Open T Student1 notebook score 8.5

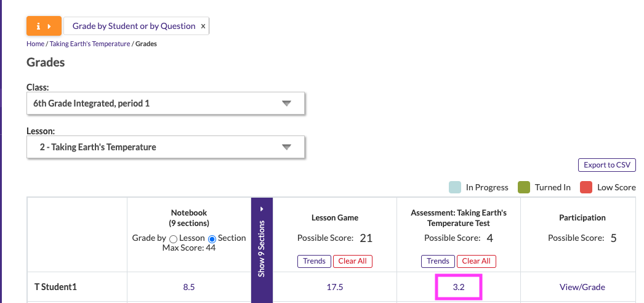click(x=189, y=287)
